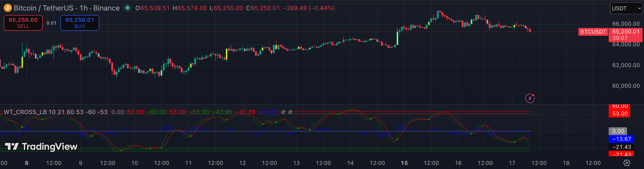Click the close value C65,250.01

pyautogui.click(x=263, y=8)
